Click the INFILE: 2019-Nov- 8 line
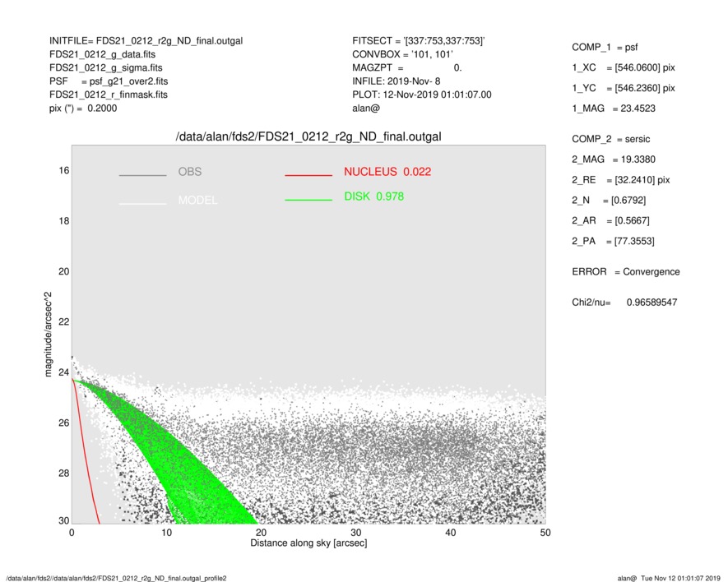Image resolution: width=728 pixels, height=582 pixels. pyautogui.click(x=396, y=81)
